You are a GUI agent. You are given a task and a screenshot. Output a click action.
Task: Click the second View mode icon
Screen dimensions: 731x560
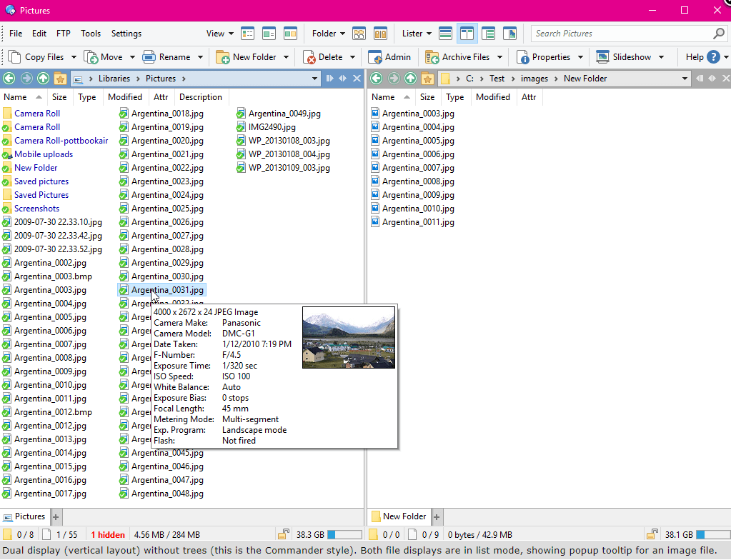click(269, 34)
